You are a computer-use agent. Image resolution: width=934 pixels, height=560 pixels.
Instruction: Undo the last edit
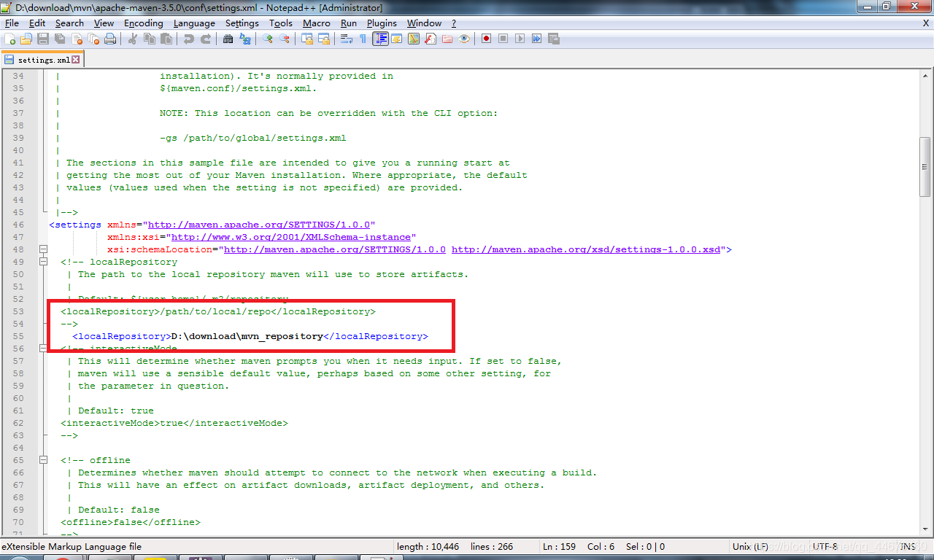(189, 39)
